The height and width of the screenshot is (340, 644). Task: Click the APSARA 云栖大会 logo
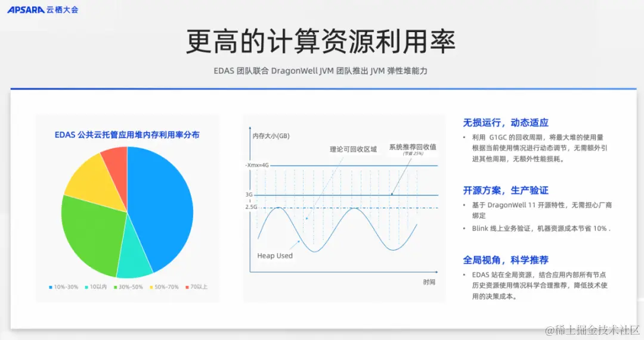[x=43, y=10]
